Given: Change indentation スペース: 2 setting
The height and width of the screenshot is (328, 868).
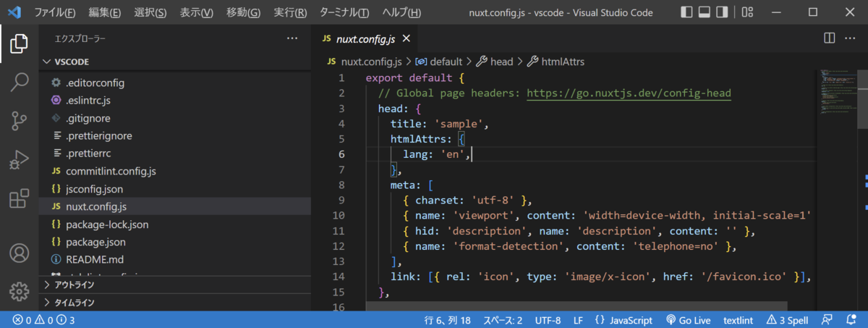Looking at the screenshot, I should [x=503, y=320].
